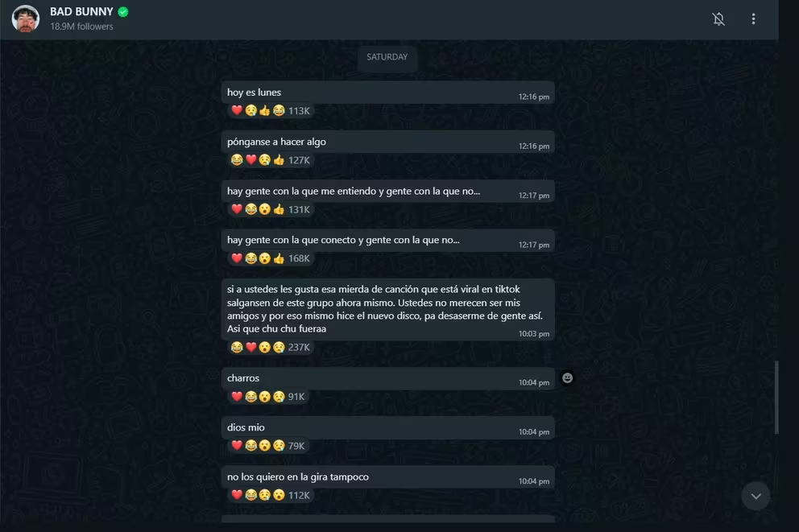The image size is (799, 532).
Task: Open the three-dot channel menu
Action: tap(753, 19)
